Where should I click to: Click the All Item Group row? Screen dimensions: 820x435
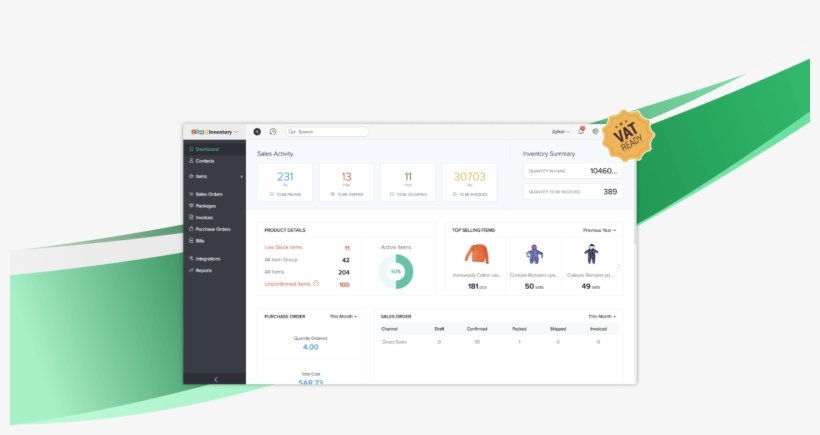pos(307,260)
